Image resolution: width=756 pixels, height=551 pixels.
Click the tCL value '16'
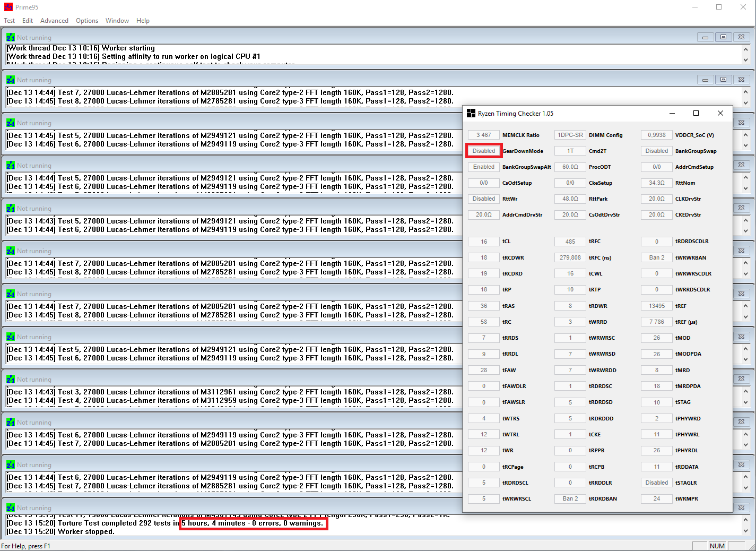(484, 242)
